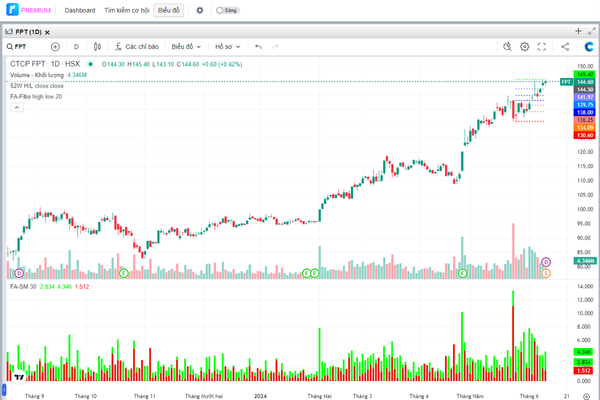Select the 52W H/L close close indicator
Screen dimensions: 600x400
37,86
